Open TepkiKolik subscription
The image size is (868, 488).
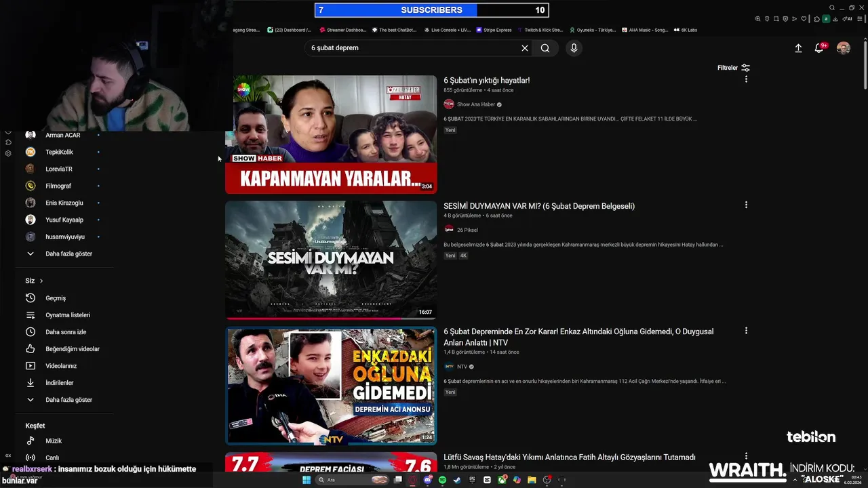(x=63, y=152)
